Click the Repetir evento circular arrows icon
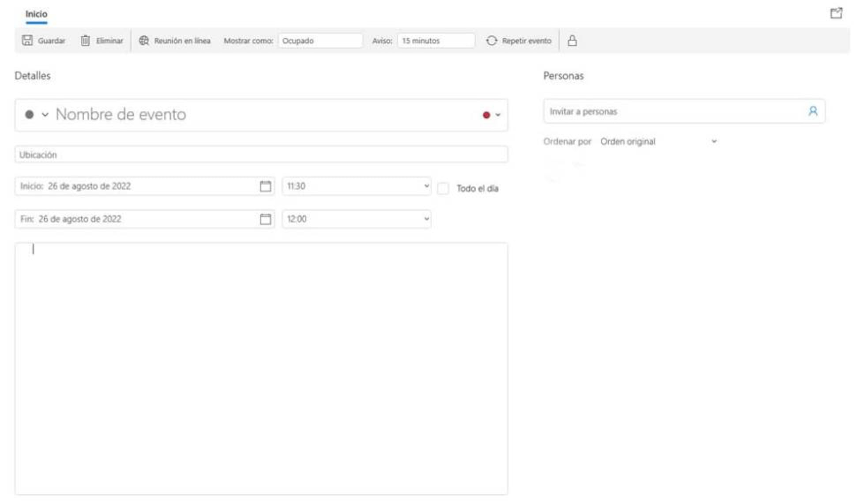This screenshot has height=504, width=865. 492,41
